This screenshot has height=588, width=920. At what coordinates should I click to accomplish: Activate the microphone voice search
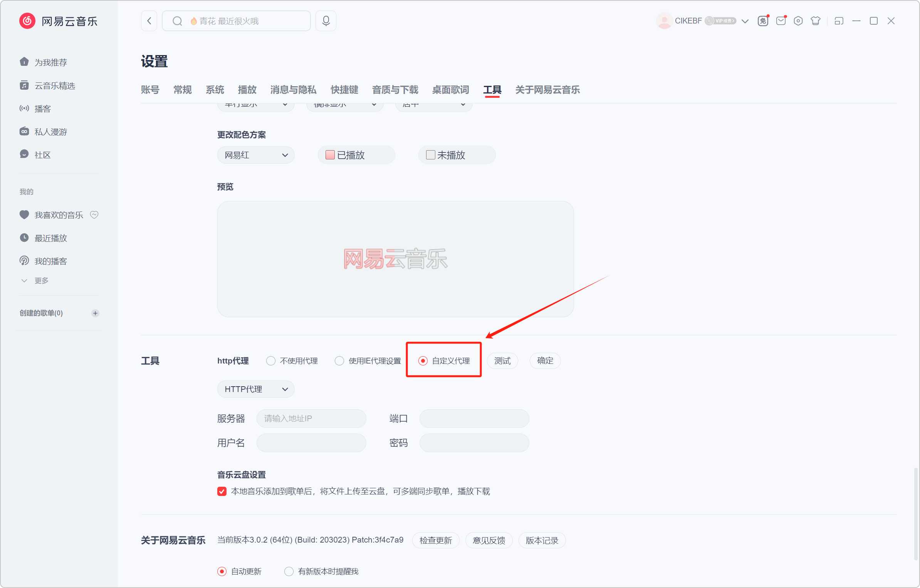tap(326, 21)
